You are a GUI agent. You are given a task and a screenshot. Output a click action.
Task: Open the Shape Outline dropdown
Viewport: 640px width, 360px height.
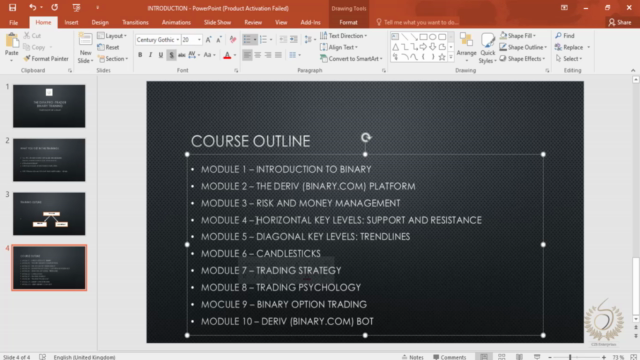523,47
